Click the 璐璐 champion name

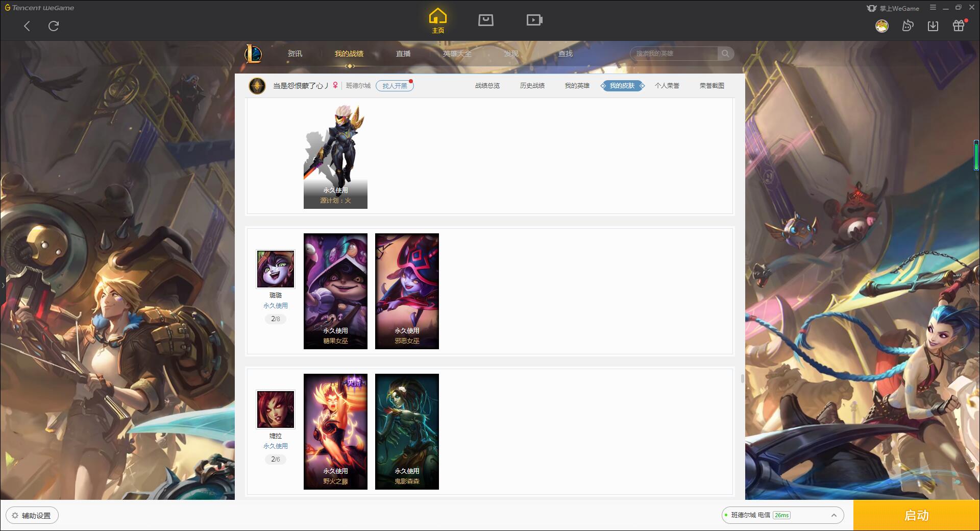(x=276, y=296)
